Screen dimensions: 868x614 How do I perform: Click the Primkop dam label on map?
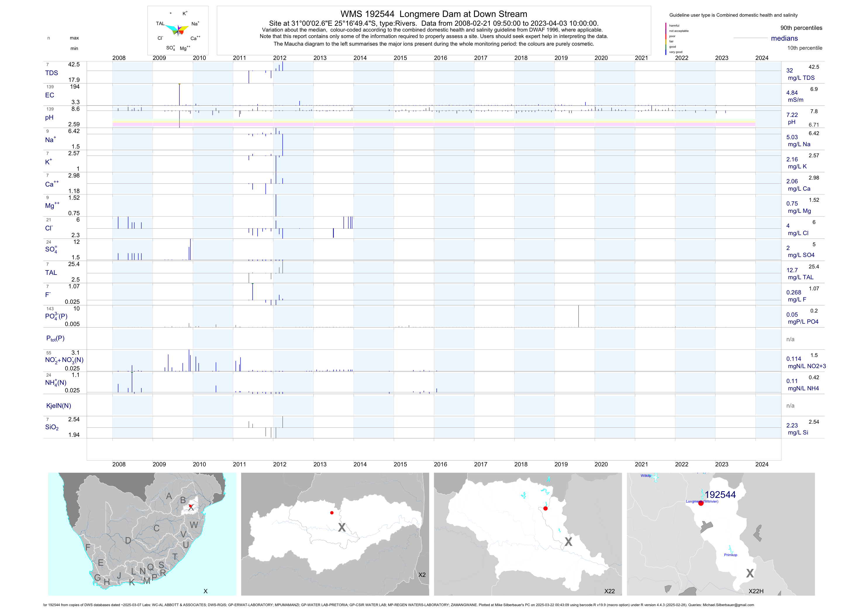point(730,555)
